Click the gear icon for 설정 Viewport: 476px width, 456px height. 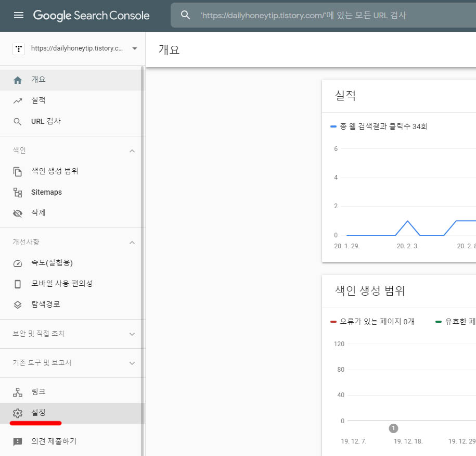pos(18,413)
